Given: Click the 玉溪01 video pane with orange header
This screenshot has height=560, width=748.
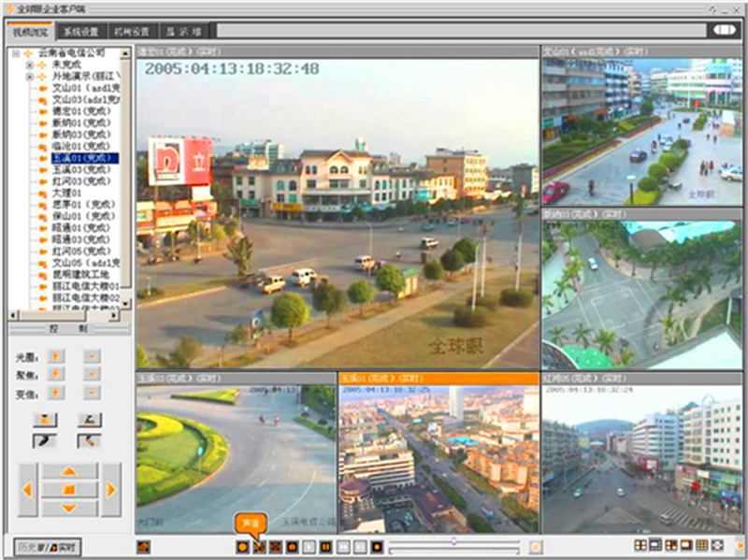Looking at the screenshot, I should (439, 458).
